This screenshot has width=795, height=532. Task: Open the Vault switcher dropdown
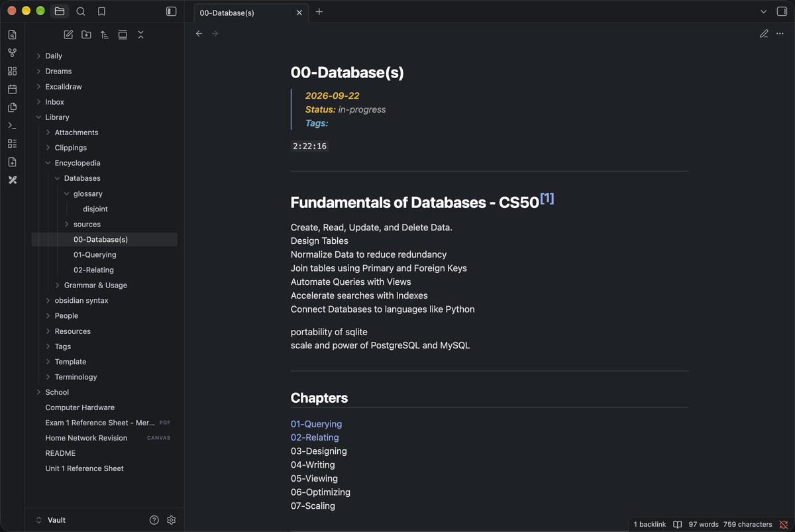(x=51, y=520)
